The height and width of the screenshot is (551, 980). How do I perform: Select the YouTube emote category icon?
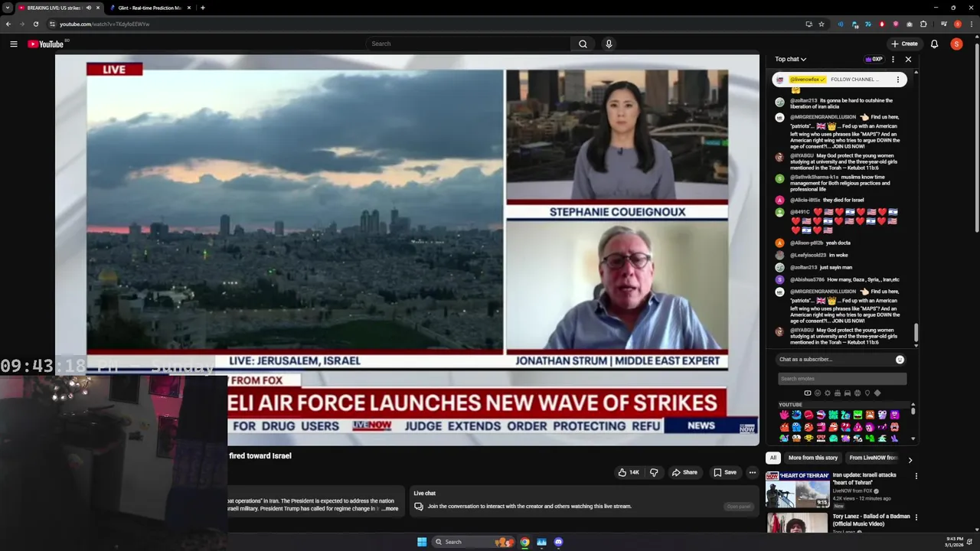tap(807, 393)
